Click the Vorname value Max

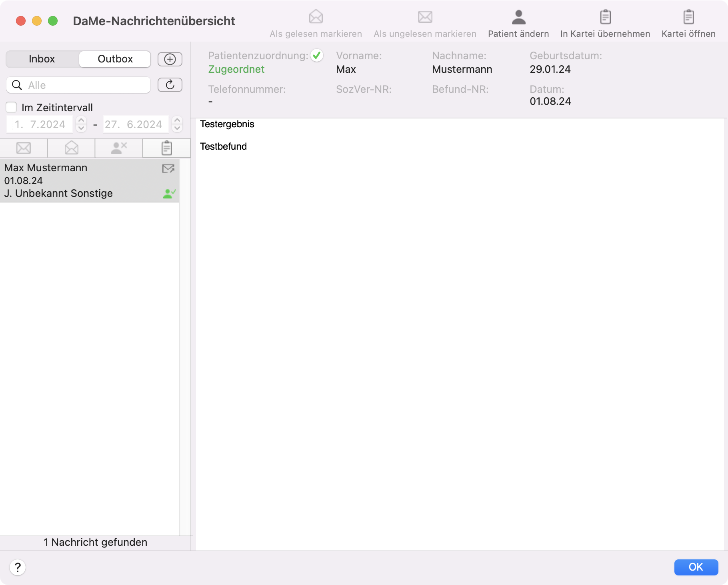[x=346, y=69]
